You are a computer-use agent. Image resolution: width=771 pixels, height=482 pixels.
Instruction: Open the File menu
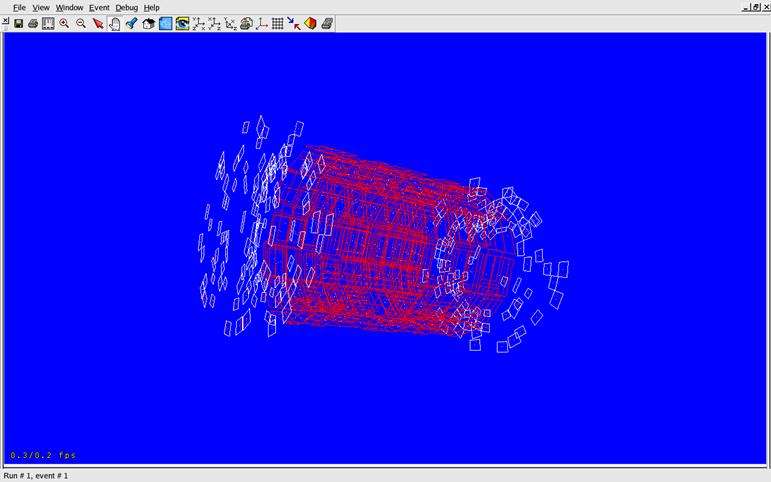(x=19, y=7)
